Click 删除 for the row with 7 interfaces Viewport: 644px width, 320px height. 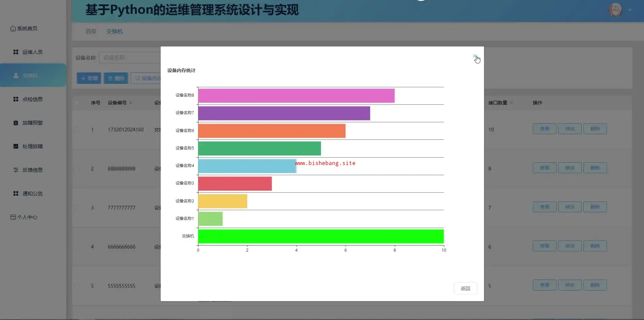[595, 207]
